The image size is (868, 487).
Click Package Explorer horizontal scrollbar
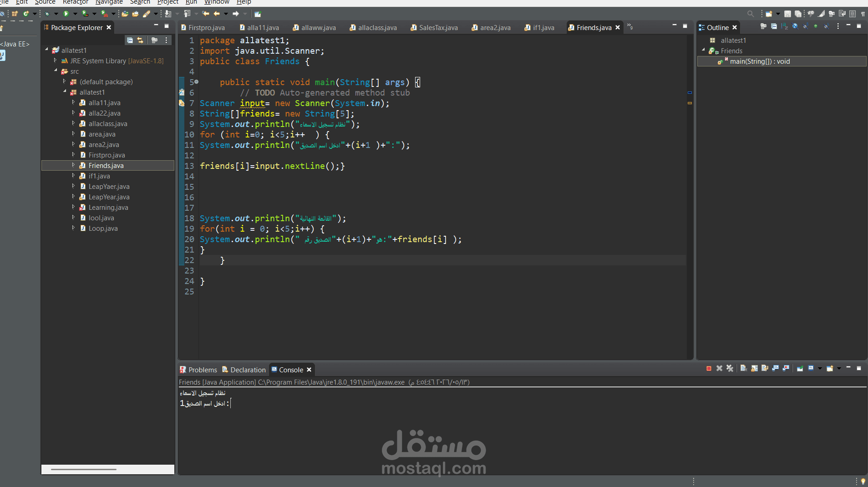84,469
